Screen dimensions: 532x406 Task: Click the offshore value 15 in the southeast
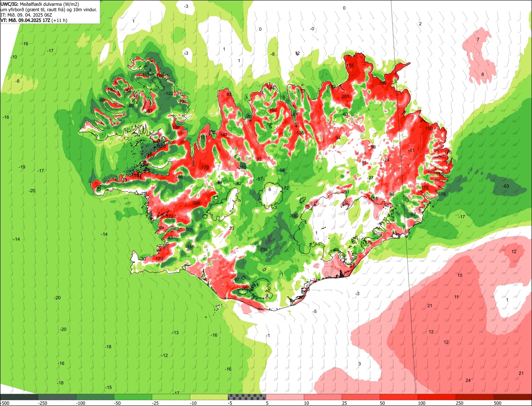click(x=460, y=275)
